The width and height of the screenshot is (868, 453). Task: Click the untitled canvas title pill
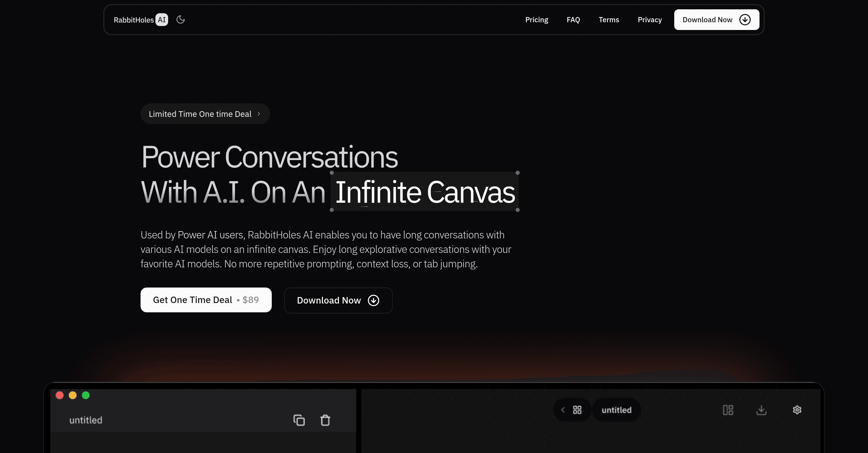click(x=616, y=410)
